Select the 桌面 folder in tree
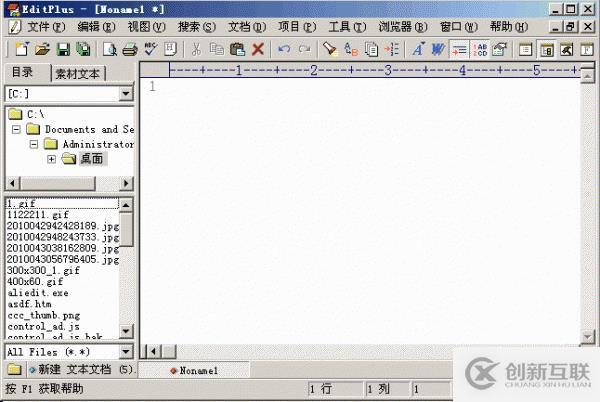This screenshot has height=402, width=600. [x=92, y=159]
